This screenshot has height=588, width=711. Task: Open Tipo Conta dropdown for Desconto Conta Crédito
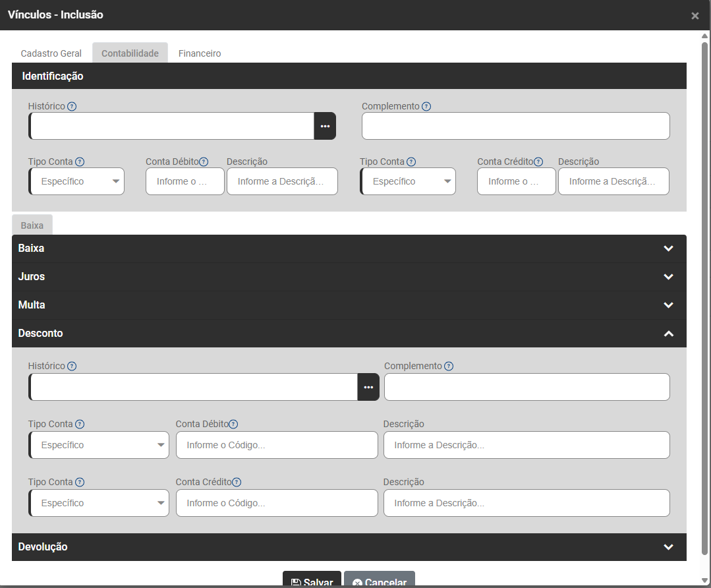pos(99,503)
